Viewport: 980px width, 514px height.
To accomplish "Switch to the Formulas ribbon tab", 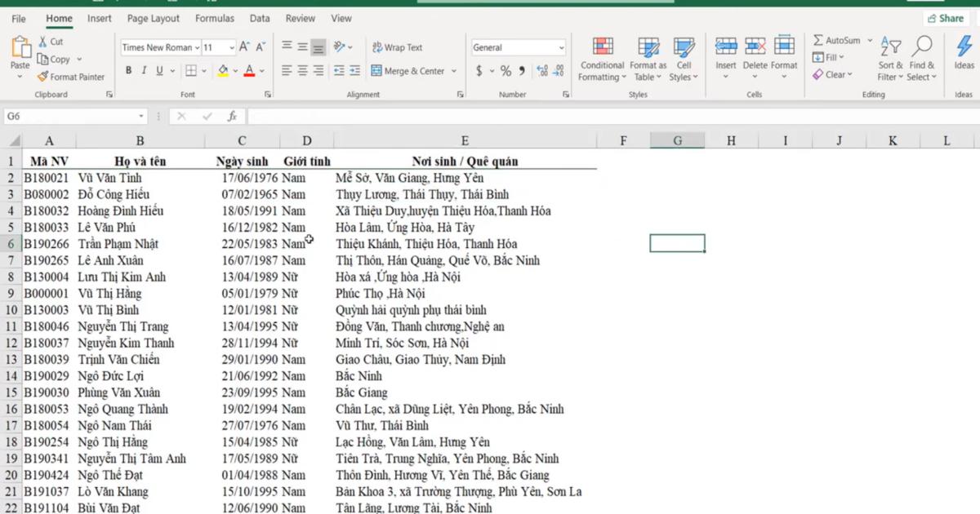I will pos(214,18).
